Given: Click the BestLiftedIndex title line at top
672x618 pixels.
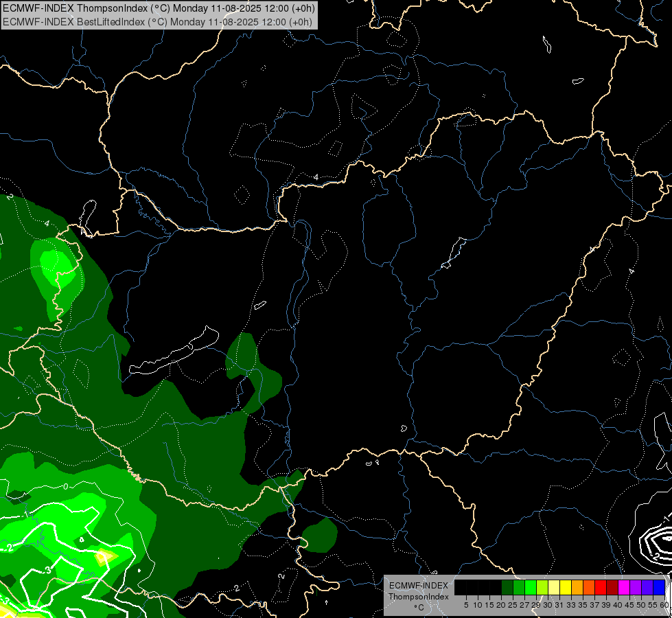Looking at the screenshot, I should pyautogui.click(x=157, y=22).
